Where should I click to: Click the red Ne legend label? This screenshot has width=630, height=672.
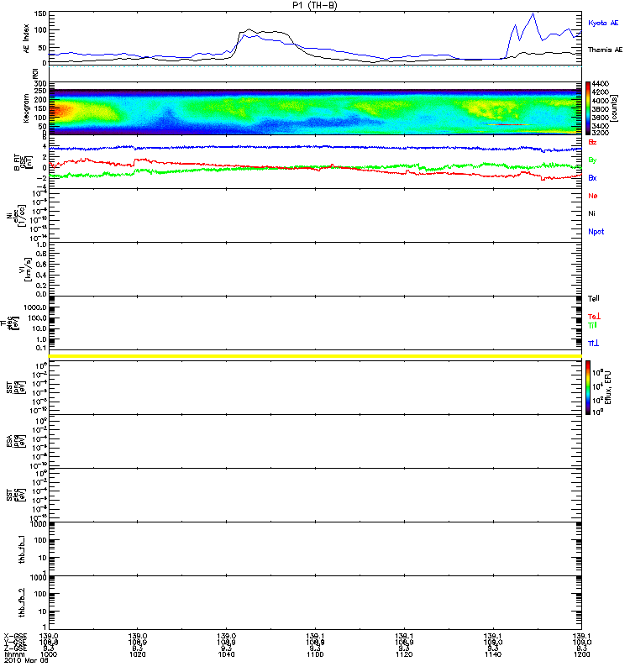click(x=591, y=196)
